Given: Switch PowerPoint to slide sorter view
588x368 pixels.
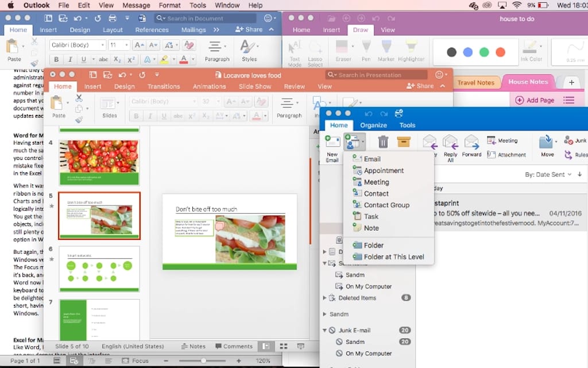Looking at the screenshot, I should point(284,346).
